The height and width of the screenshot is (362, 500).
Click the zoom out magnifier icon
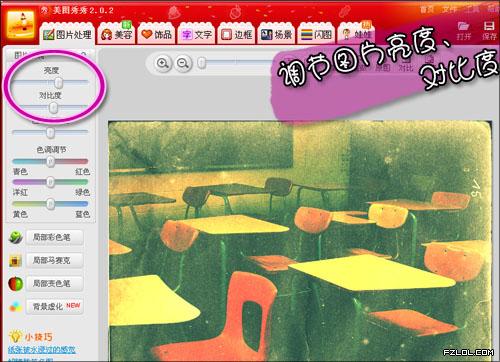click(183, 63)
